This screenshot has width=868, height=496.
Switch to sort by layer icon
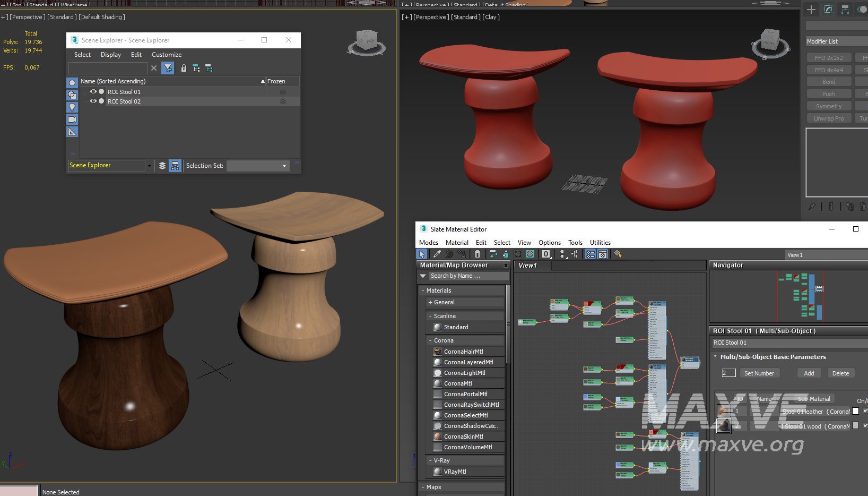(x=162, y=166)
